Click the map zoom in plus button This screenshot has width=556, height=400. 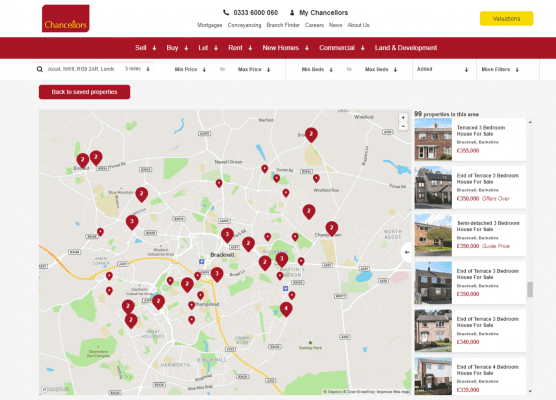point(403,118)
